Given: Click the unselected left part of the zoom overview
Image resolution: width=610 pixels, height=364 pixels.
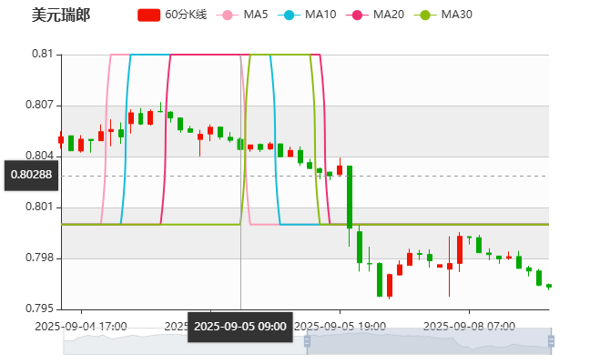Looking at the screenshot, I should [185, 341].
